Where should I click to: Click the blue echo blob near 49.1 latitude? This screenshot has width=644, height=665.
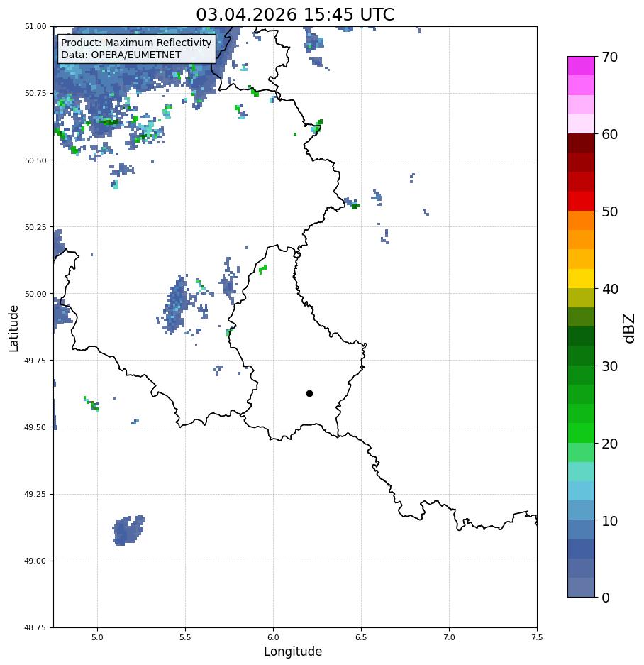pyautogui.click(x=128, y=531)
